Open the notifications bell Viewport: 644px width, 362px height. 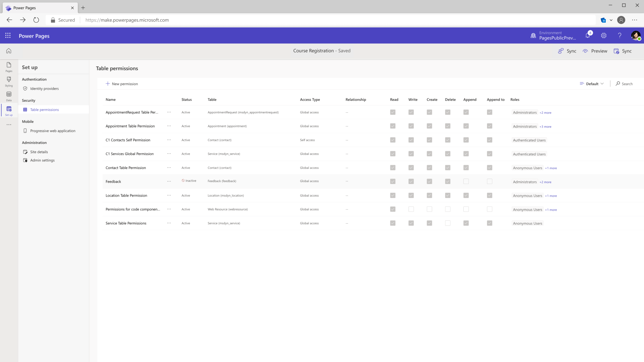[588, 36]
